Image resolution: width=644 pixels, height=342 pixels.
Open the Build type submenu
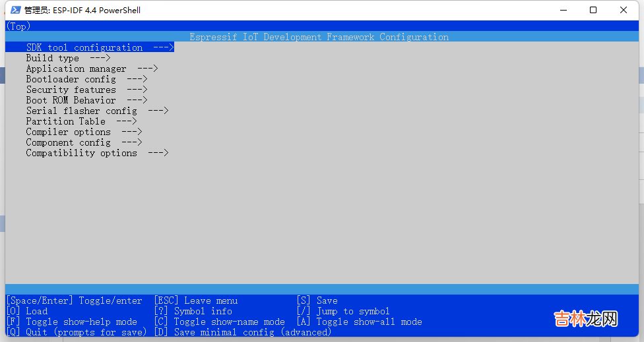53,58
